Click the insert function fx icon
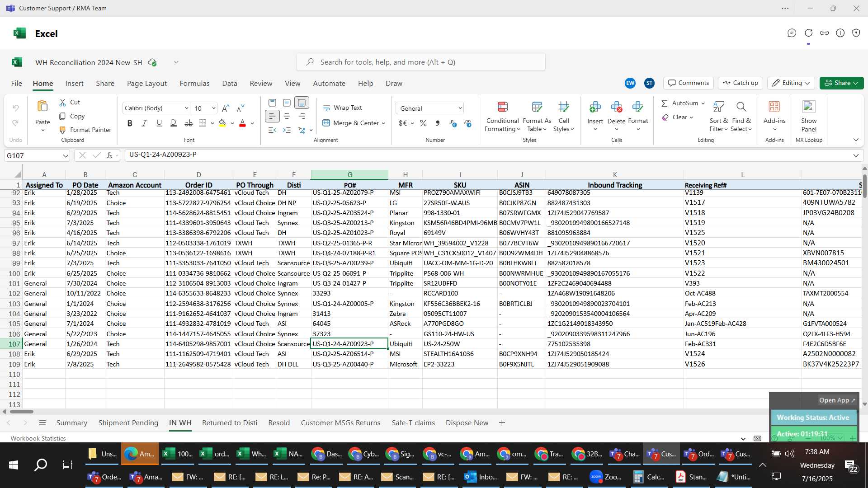This screenshot has width=868, height=488. (109, 155)
